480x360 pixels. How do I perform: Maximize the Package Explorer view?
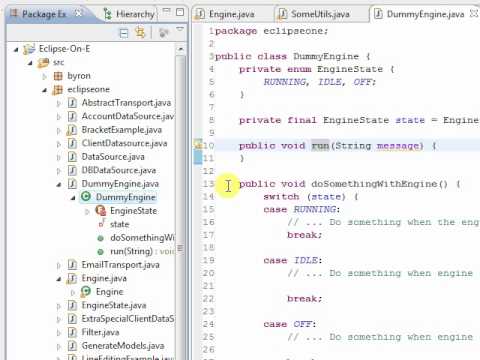point(180,12)
